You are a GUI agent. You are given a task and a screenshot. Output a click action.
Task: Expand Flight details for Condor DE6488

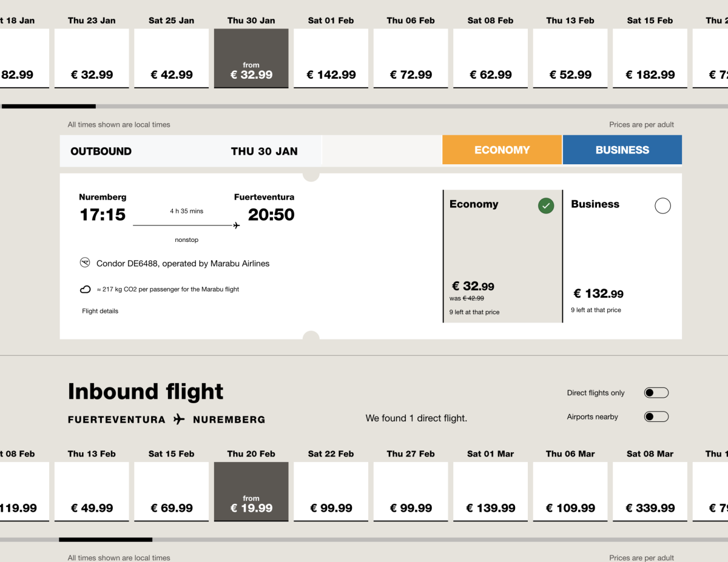coord(100,311)
